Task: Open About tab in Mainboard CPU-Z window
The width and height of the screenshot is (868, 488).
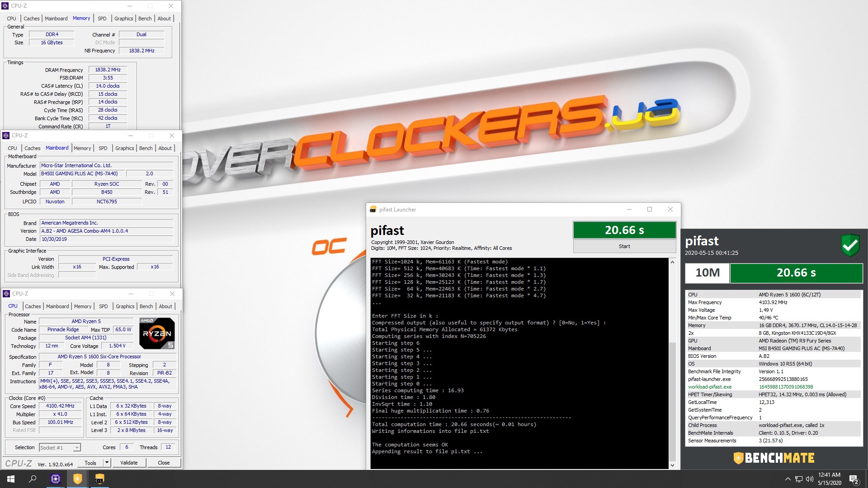Action: click(165, 148)
